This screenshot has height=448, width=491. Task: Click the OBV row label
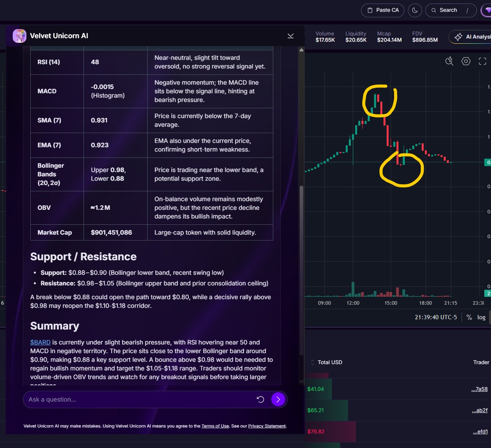coord(44,207)
